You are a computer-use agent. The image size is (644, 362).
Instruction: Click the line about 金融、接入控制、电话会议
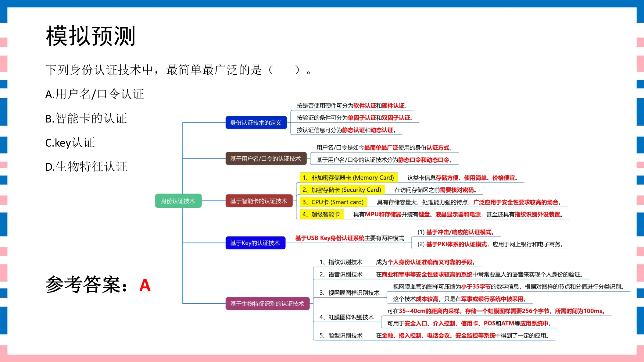pyautogui.click(x=463, y=335)
